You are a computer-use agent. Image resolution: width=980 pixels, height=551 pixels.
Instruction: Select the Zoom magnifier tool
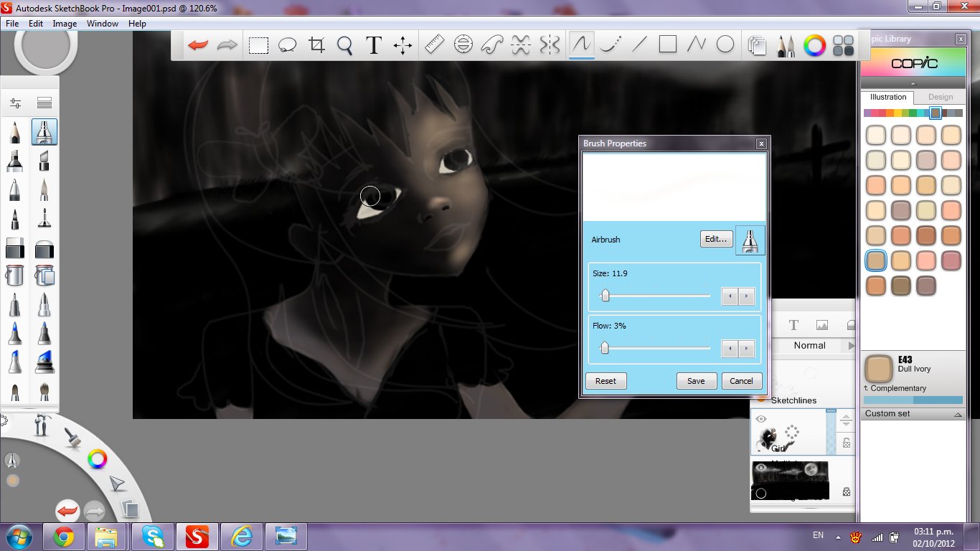(345, 45)
